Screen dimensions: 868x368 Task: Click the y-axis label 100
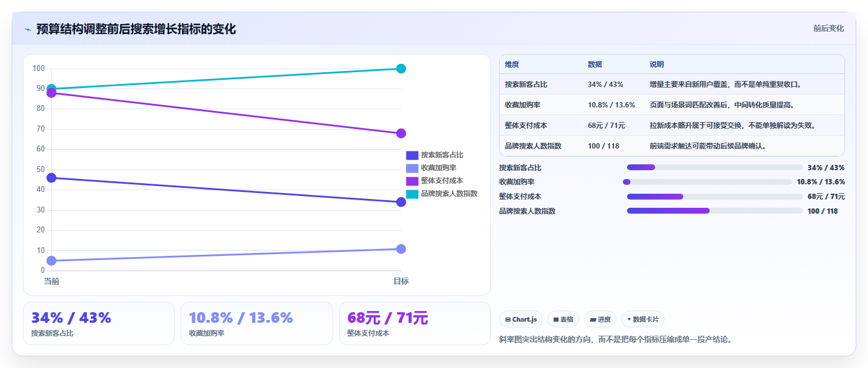click(39, 69)
